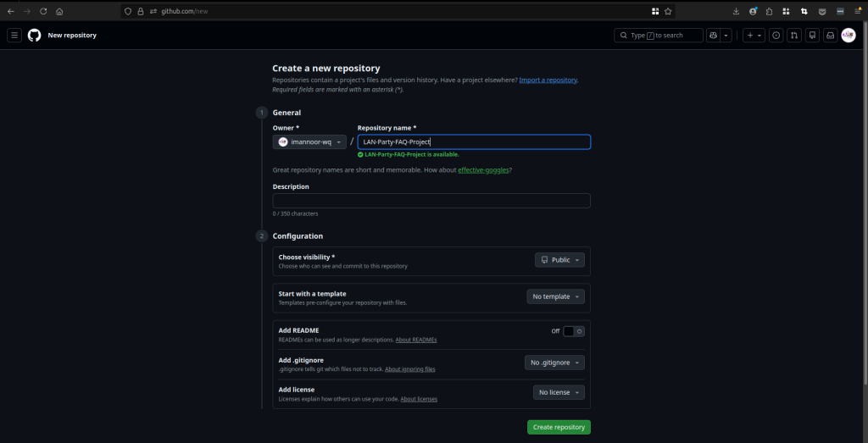
Task: Follow the Import a repository link
Action: click(548, 80)
